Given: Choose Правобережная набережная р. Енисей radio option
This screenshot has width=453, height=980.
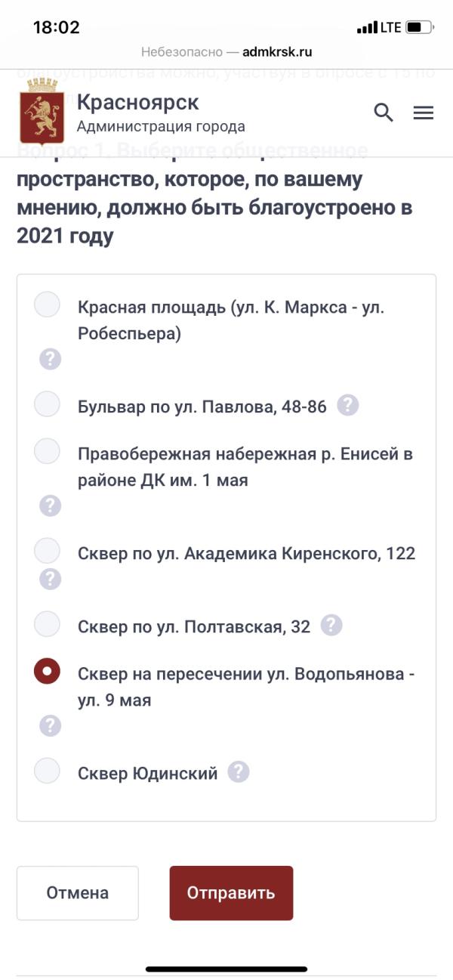Looking at the screenshot, I should pos(47,451).
